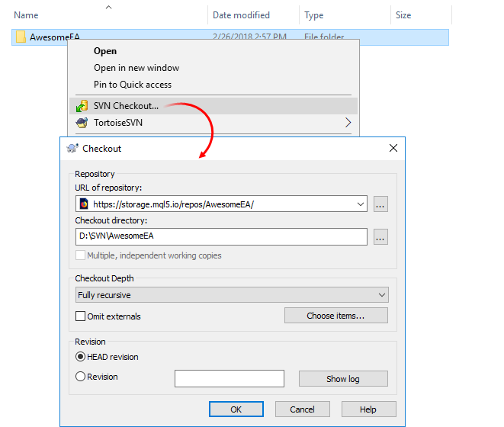This screenshot has height=427, width=504.
Task: Close the Checkout dialog
Action: coord(393,148)
